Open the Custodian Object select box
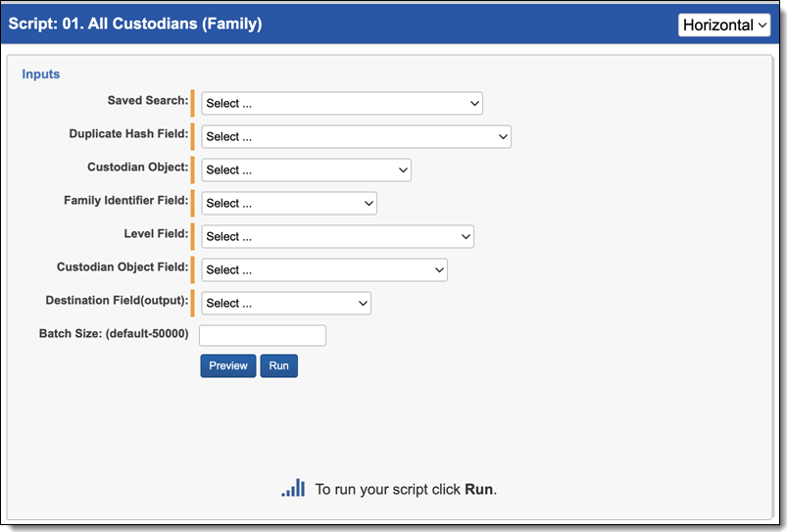Viewport: 787px width, 532px height. 306,170
